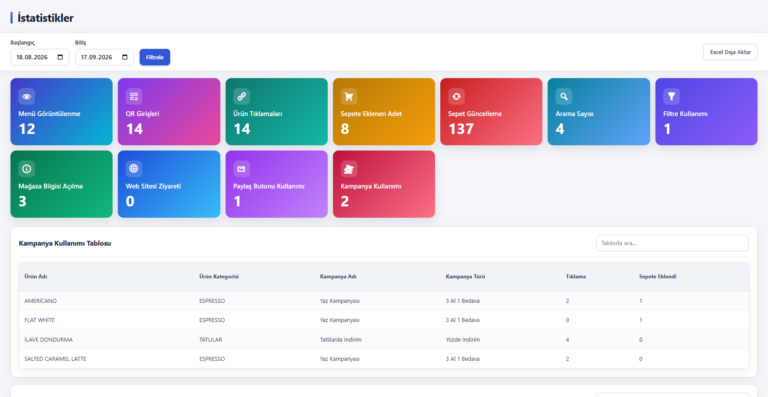Click TATLILAR category cell

click(211, 340)
